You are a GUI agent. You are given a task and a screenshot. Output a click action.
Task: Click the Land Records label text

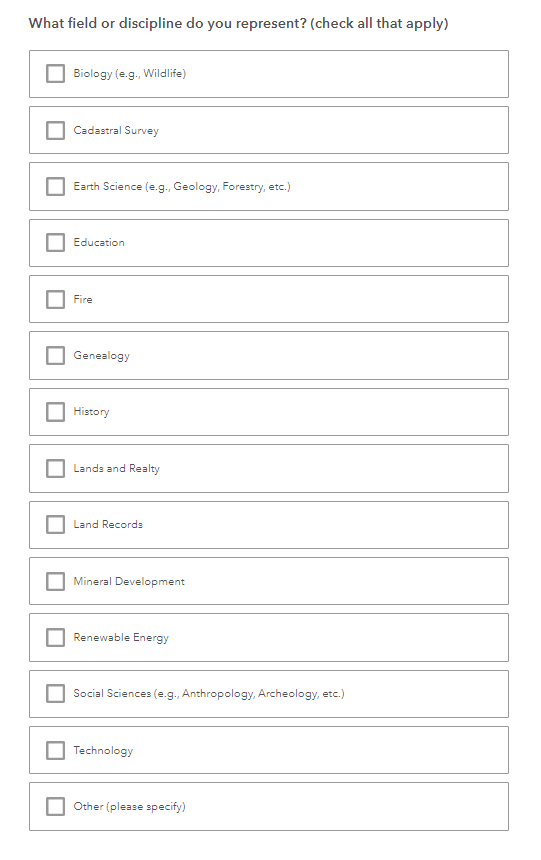tap(108, 524)
